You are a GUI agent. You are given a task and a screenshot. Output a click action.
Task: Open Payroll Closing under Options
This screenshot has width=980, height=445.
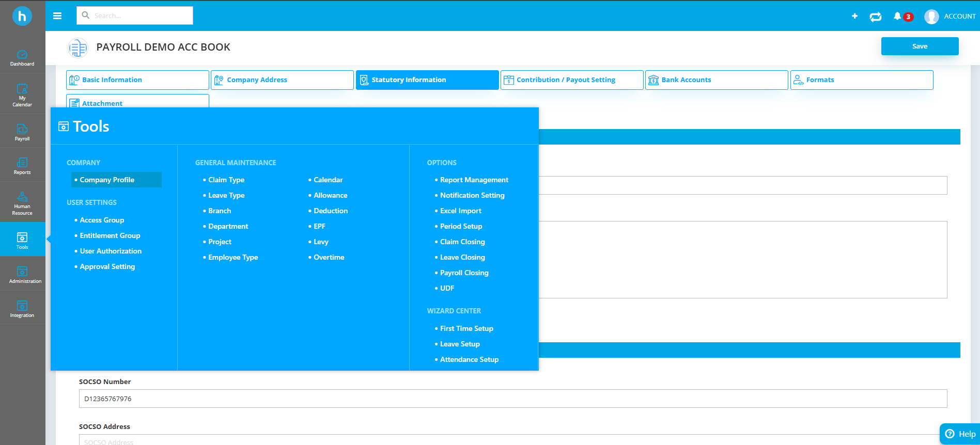pyautogui.click(x=464, y=273)
